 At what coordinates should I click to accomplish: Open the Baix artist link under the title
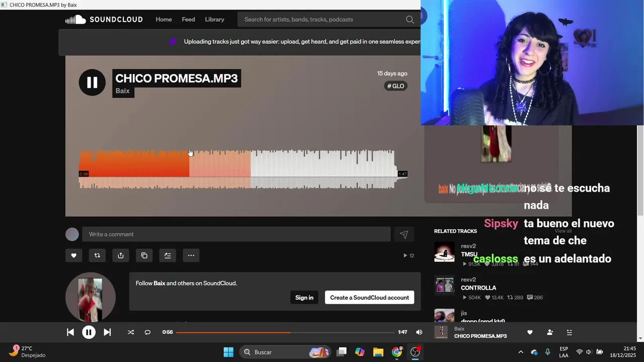123,91
